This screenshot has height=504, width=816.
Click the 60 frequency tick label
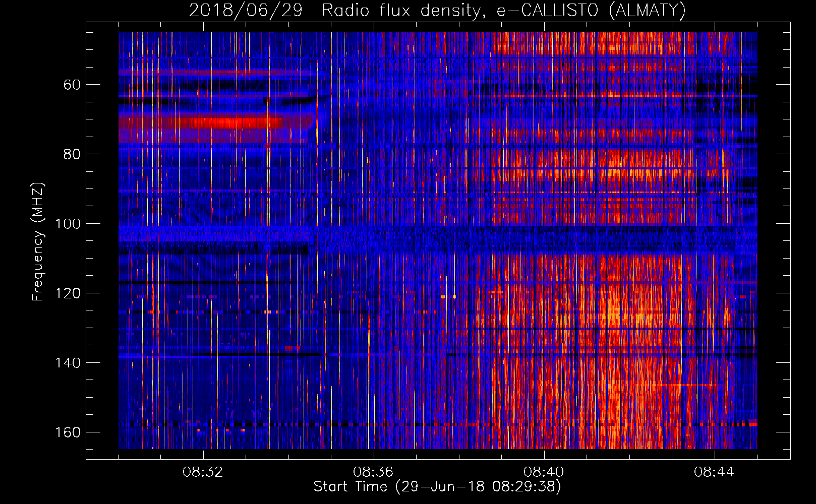(x=72, y=85)
